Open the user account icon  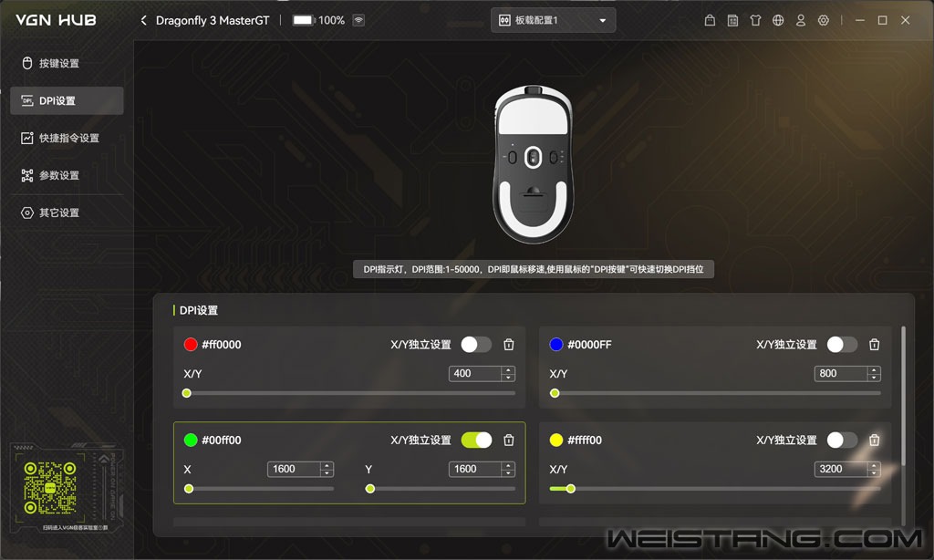click(x=801, y=20)
